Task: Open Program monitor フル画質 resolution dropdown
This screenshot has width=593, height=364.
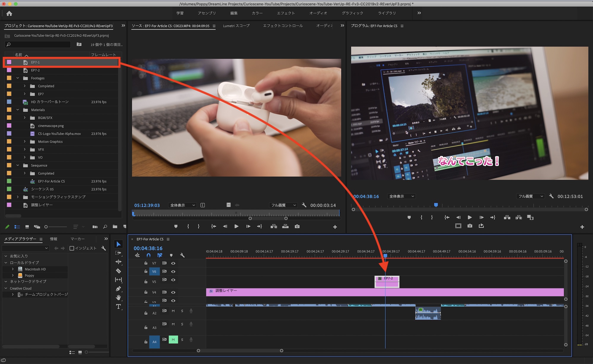Action: tap(530, 196)
